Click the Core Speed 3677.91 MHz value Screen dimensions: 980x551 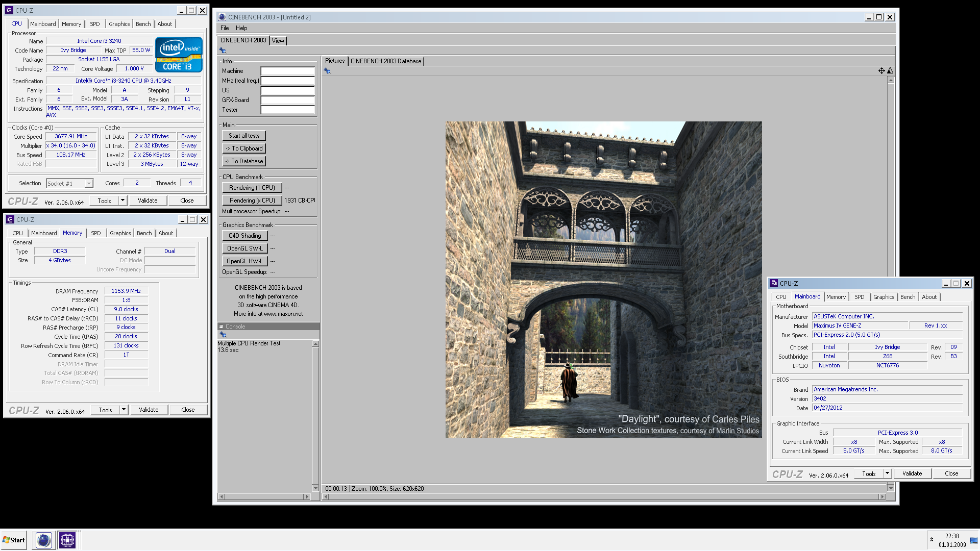tap(71, 136)
